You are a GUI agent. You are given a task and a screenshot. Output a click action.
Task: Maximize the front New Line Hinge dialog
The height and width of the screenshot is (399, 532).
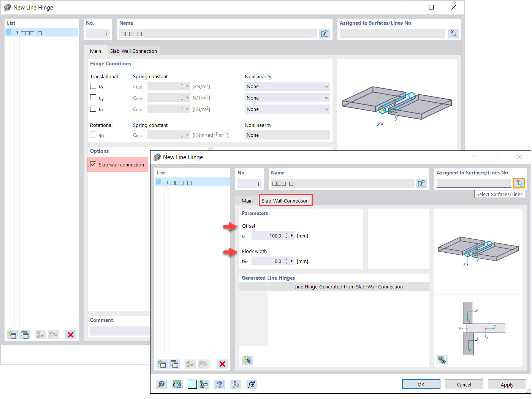pyautogui.click(x=497, y=157)
